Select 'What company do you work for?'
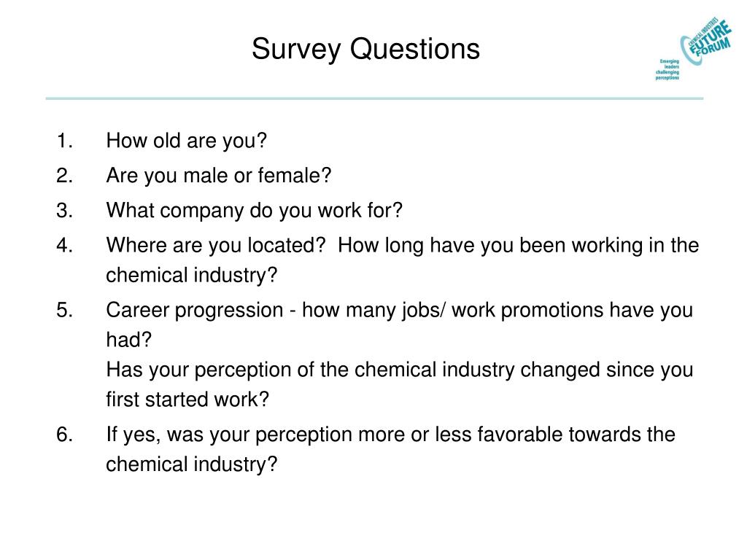 [x=255, y=211]
